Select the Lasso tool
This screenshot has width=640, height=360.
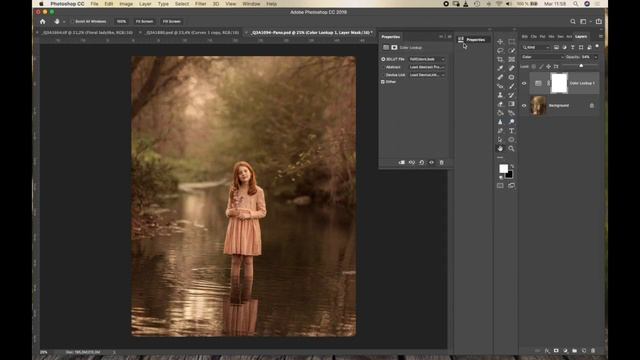coord(500,51)
